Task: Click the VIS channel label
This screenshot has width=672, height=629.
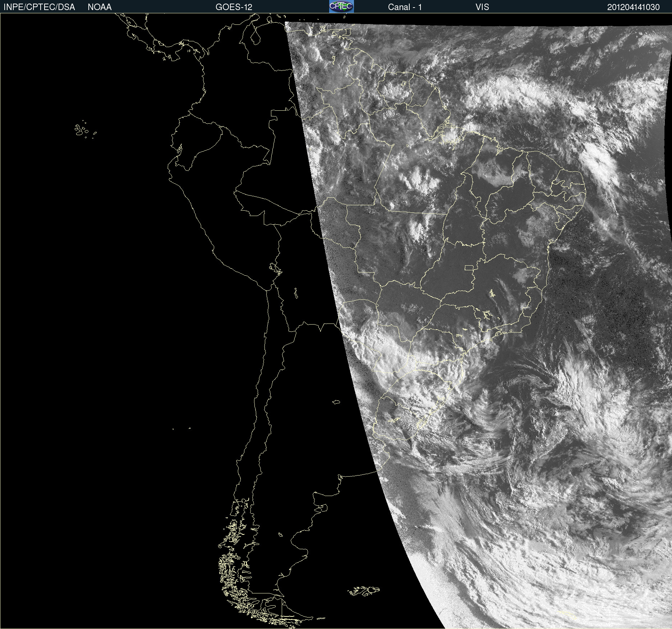Action: [x=482, y=7]
